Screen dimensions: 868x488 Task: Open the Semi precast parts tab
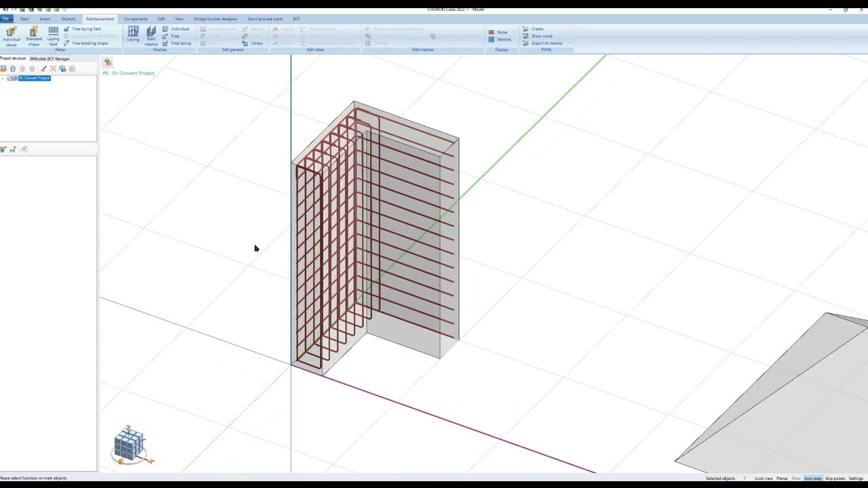(x=265, y=19)
